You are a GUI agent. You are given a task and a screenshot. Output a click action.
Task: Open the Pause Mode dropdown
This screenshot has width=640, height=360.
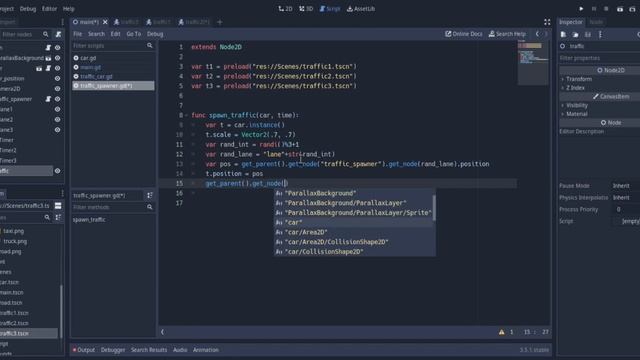625,186
